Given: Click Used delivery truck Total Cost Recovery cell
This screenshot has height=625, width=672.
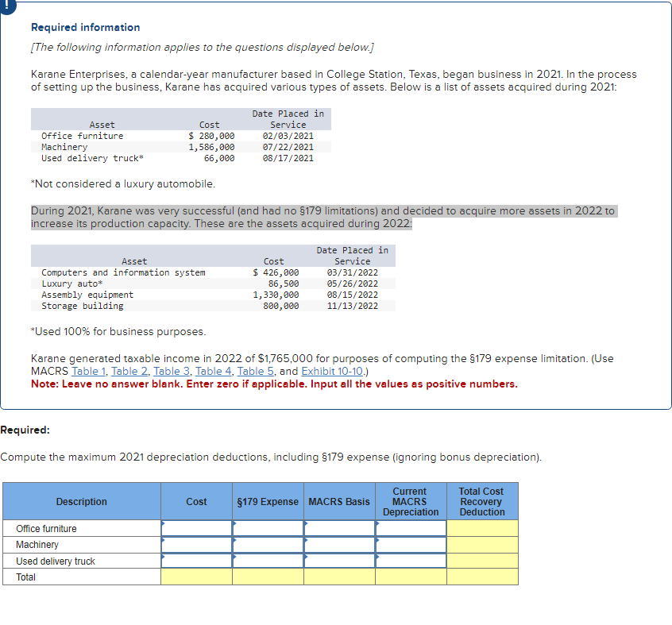Looking at the screenshot, I should (x=483, y=561).
